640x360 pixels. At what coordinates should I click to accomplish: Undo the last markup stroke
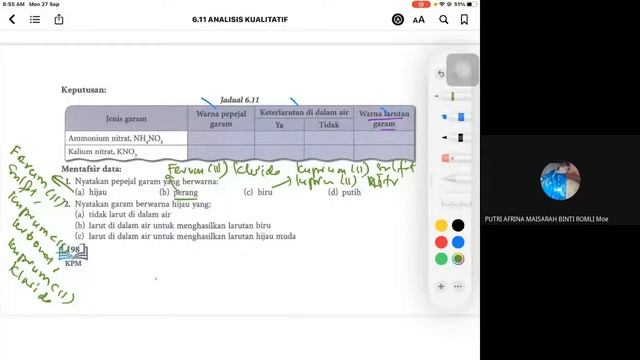441,73
